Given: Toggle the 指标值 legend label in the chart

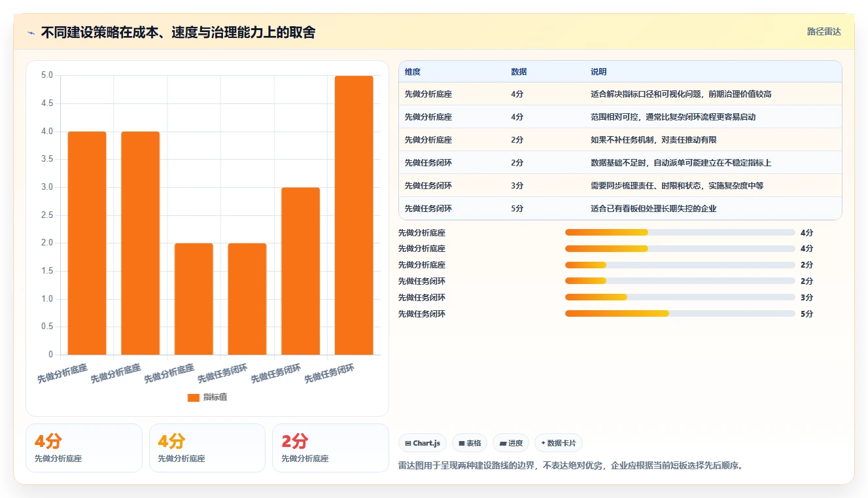Looking at the screenshot, I should [x=215, y=397].
